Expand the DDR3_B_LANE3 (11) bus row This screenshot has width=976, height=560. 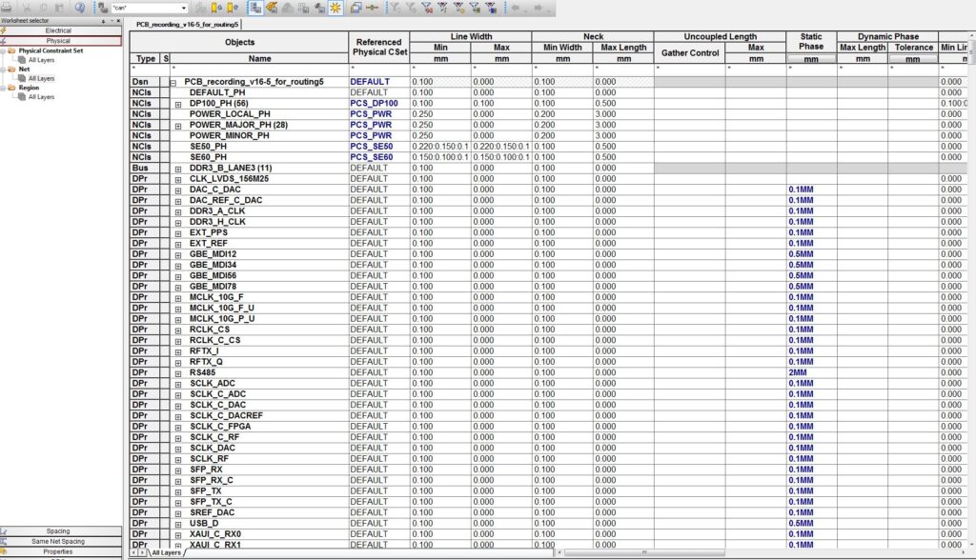pyautogui.click(x=178, y=168)
